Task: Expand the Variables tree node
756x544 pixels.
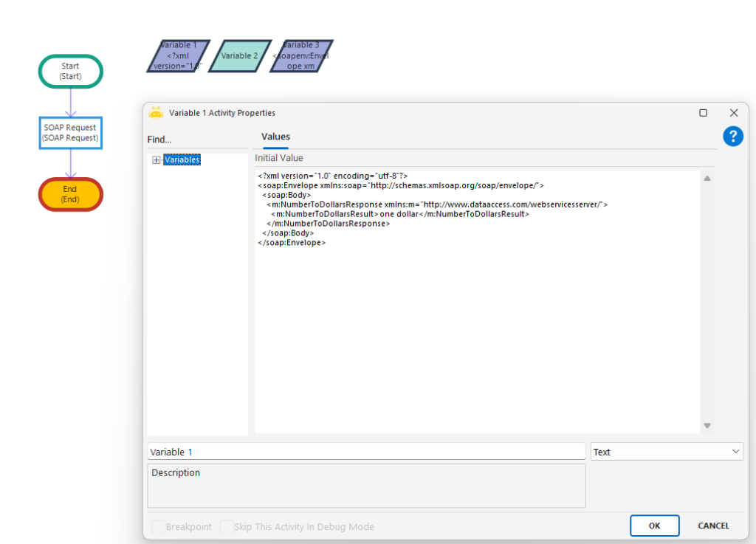Action: [157, 160]
